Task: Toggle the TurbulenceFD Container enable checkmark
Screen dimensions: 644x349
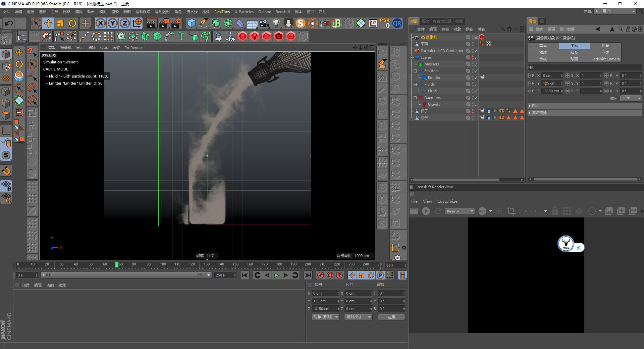Action: pyautogui.click(x=476, y=51)
